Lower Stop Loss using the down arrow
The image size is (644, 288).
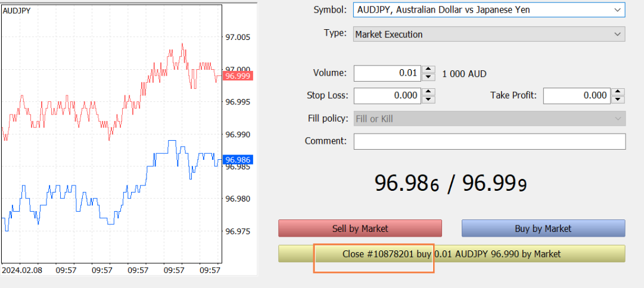428,100
